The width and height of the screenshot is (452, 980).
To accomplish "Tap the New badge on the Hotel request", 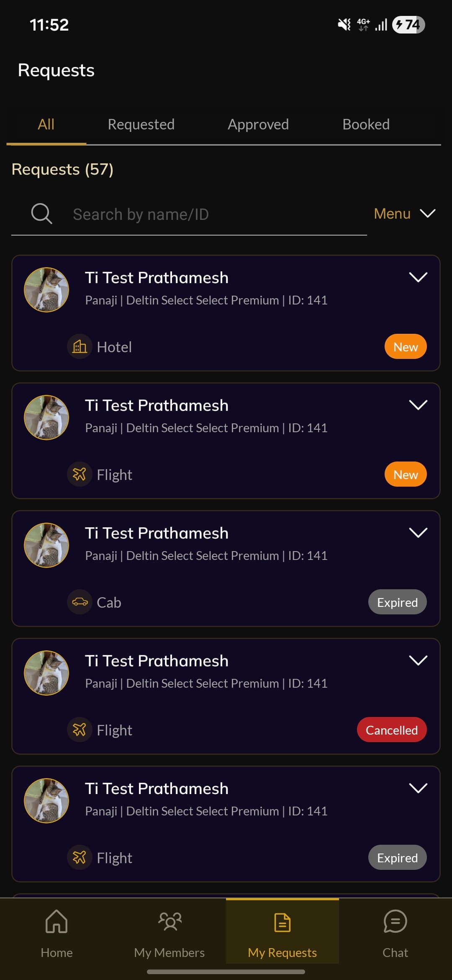I will click(x=406, y=347).
